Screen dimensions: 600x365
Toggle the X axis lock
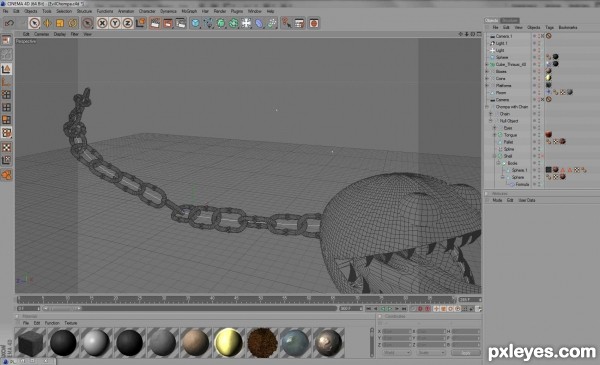(102, 23)
